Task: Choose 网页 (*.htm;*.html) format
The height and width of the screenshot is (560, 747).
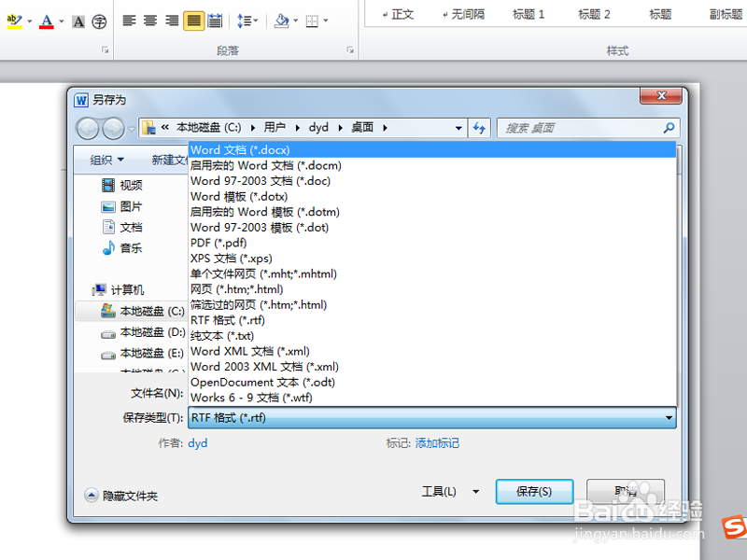Action: click(432, 289)
